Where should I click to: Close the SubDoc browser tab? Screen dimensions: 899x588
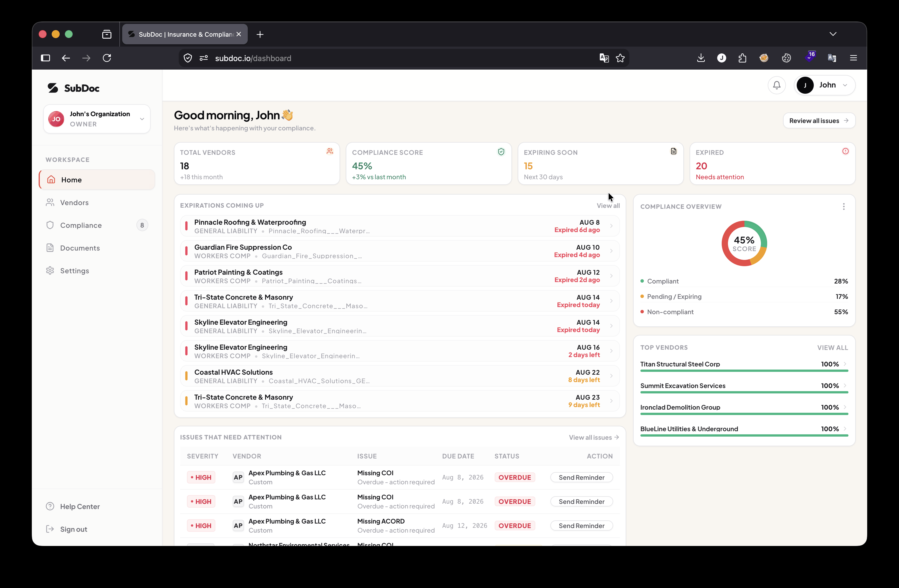(x=239, y=34)
